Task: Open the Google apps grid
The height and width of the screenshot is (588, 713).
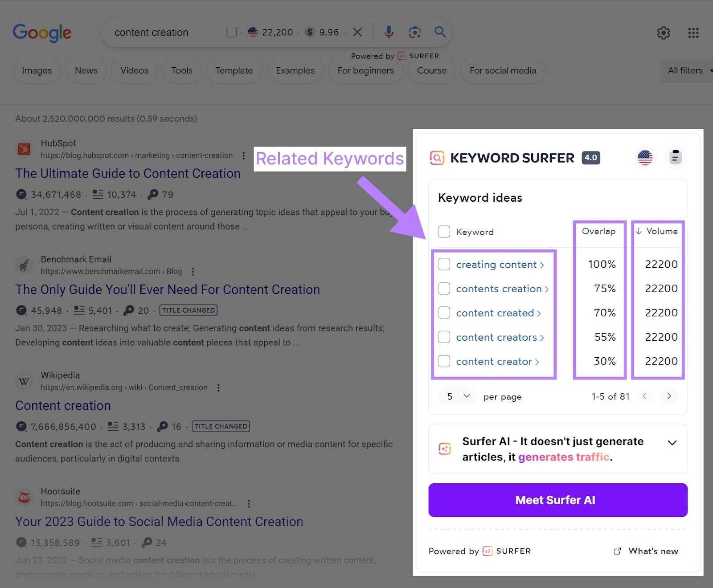Action: 693,33
